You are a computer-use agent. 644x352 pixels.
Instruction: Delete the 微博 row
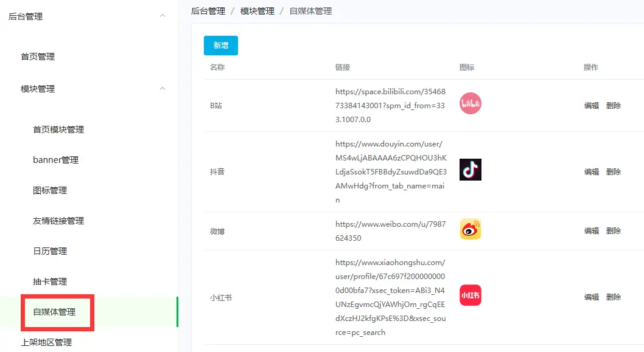613,230
